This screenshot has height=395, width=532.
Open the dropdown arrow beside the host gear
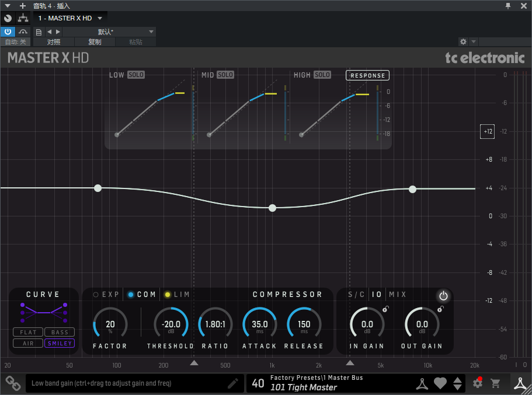click(x=474, y=41)
